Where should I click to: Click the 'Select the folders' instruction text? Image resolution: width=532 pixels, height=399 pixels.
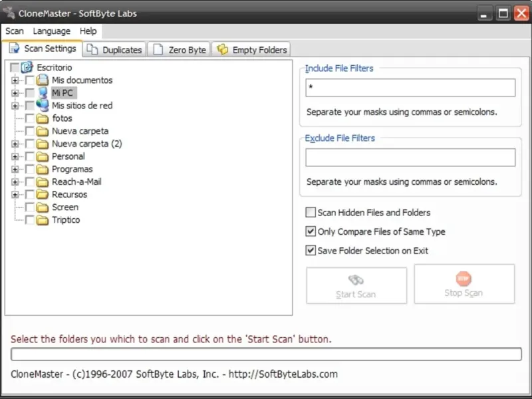pos(171,339)
